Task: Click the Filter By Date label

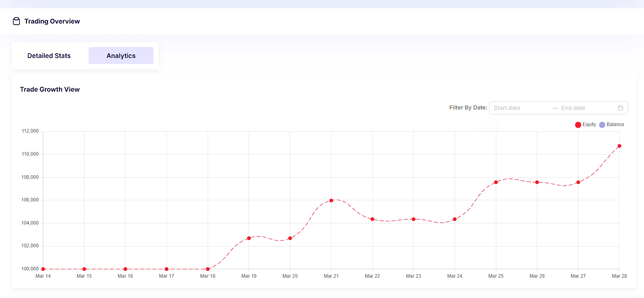Action: coord(468,107)
